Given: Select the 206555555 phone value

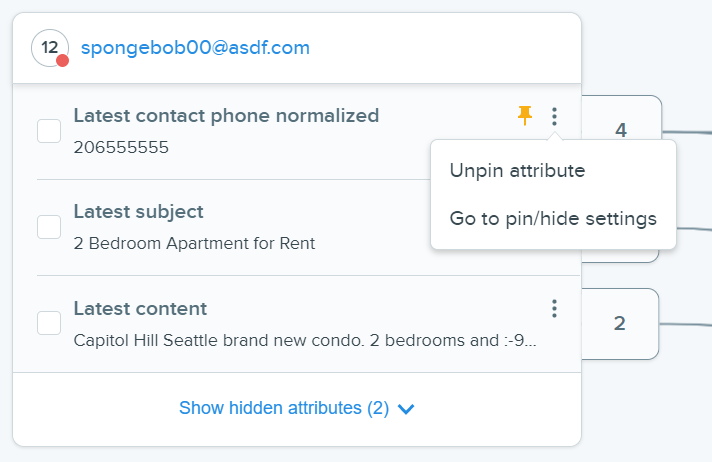Looking at the screenshot, I should 121,147.
